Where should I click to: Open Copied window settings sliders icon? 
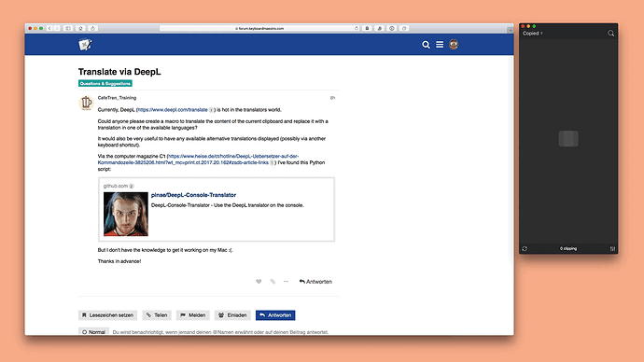[x=612, y=249]
